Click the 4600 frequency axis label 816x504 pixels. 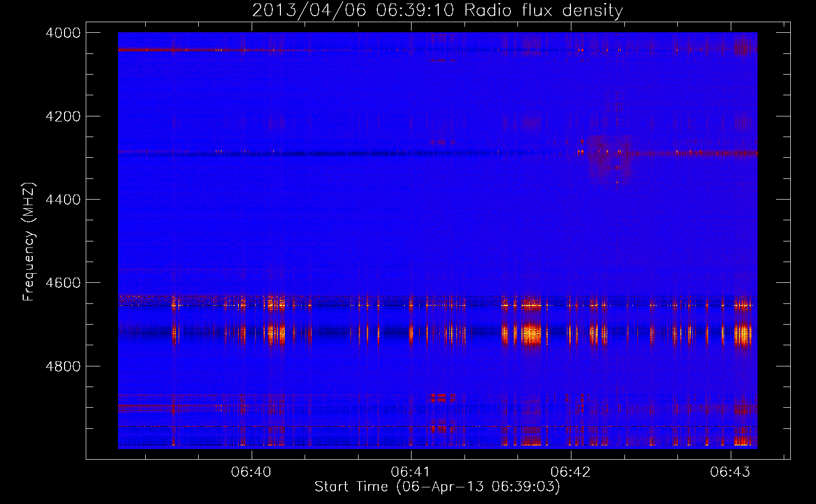[63, 283]
